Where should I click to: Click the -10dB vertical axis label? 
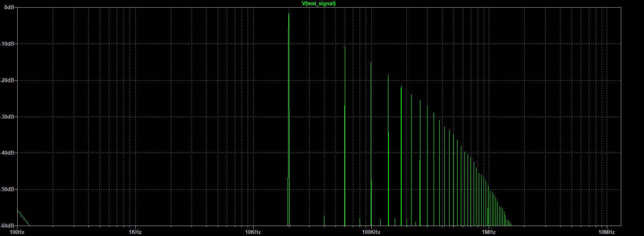8,44
